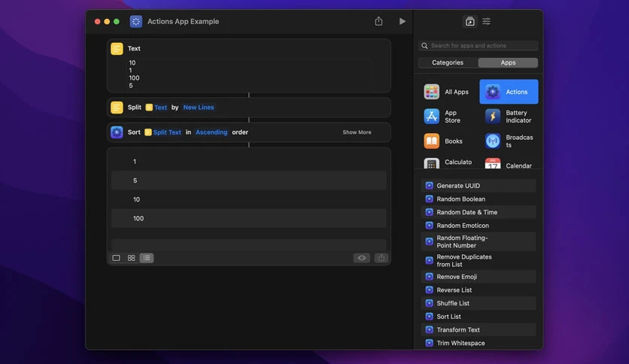Screen dimensions: 629x364
Task: Click the Actions App Example title
Action: click(x=184, y=21)
